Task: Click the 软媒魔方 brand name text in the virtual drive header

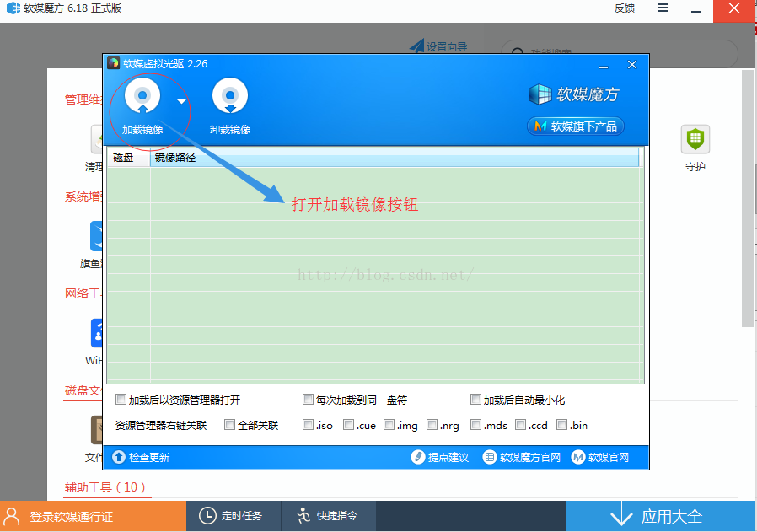Action: coord(588,94)
